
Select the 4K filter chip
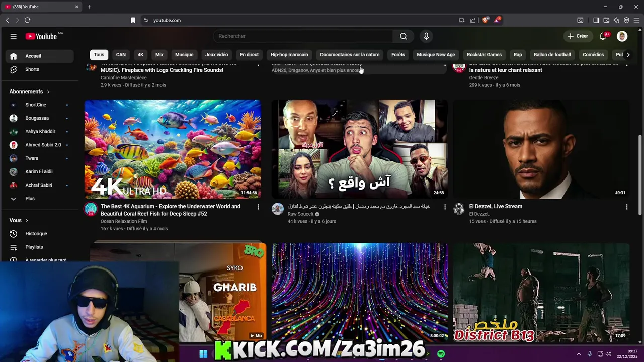(140, 55)
